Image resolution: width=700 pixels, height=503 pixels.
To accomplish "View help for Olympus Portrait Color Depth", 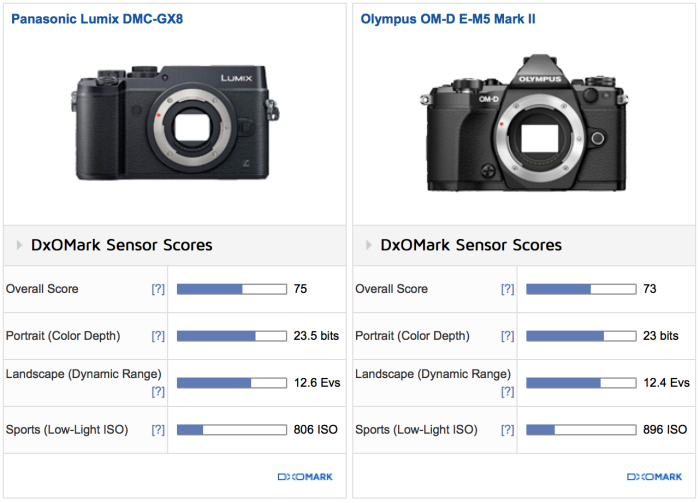I will 507,336.
